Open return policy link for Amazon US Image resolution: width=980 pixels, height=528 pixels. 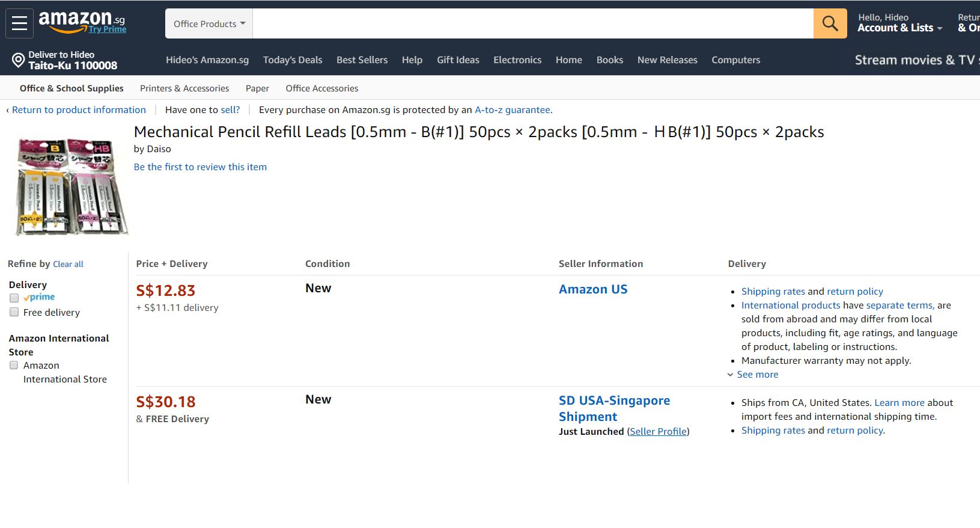coord(855,292)
